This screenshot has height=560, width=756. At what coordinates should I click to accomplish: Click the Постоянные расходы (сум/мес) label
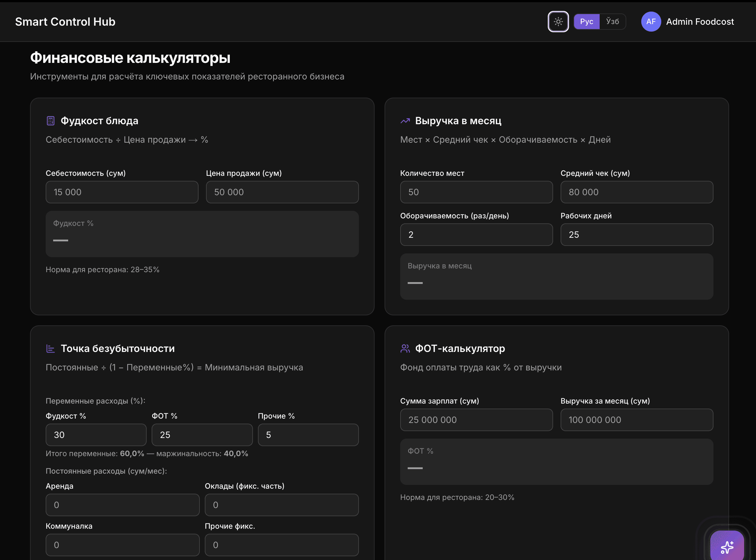pos(106,471)
